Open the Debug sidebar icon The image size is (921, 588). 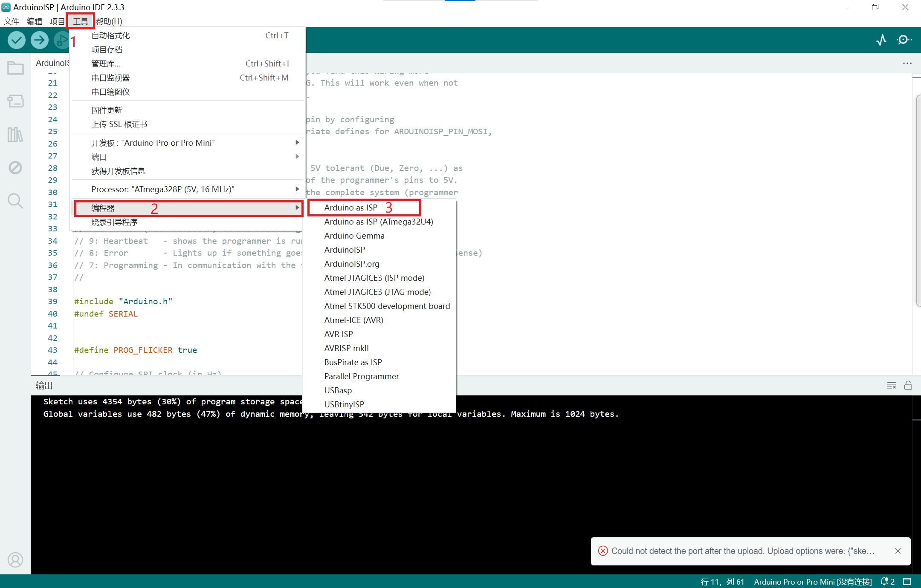15,167
